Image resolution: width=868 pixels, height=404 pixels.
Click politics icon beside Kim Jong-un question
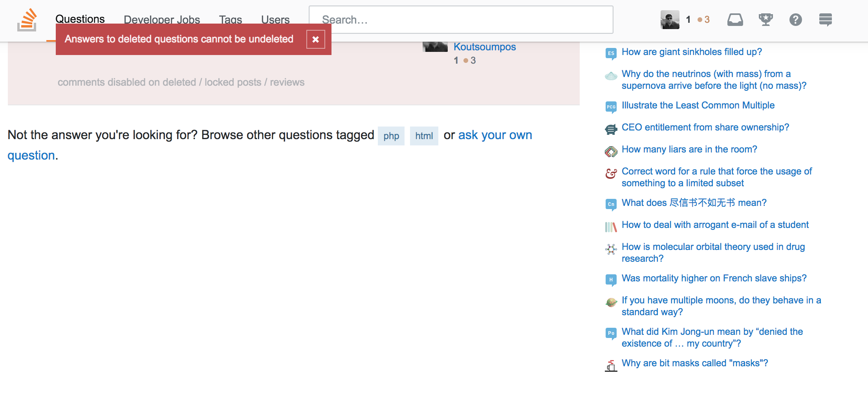click(611, 333)
